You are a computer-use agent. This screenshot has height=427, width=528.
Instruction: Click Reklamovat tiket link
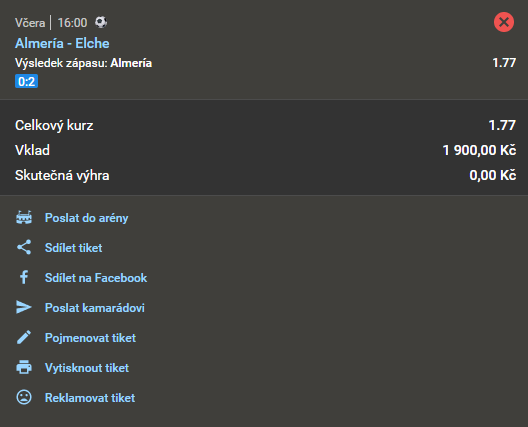tap(90, 398)
